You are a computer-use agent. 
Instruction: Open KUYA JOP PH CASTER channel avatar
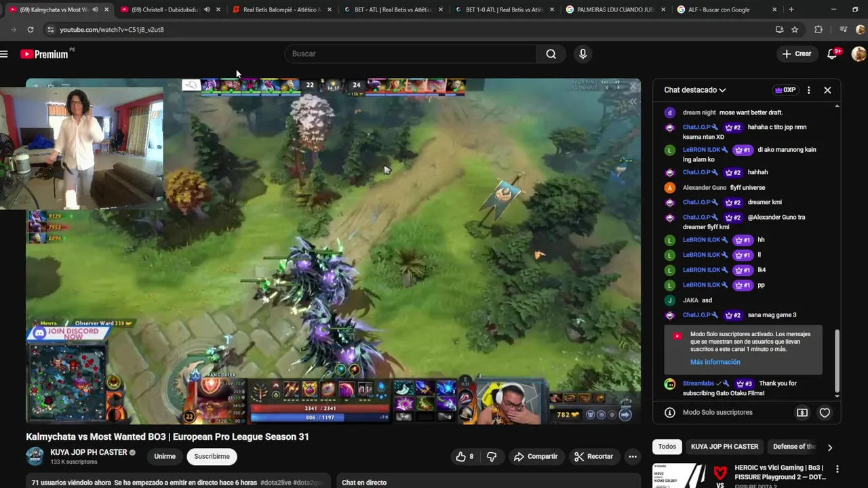coord(35,456)
